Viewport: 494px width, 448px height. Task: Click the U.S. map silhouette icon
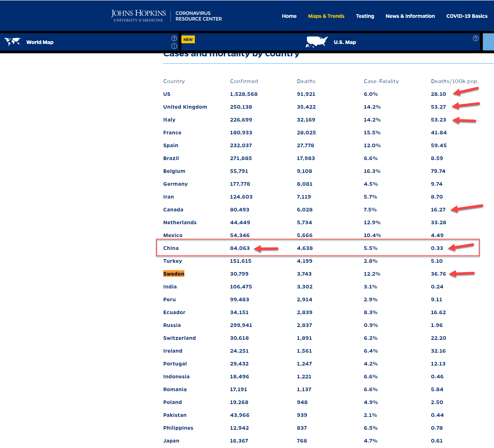316,42
